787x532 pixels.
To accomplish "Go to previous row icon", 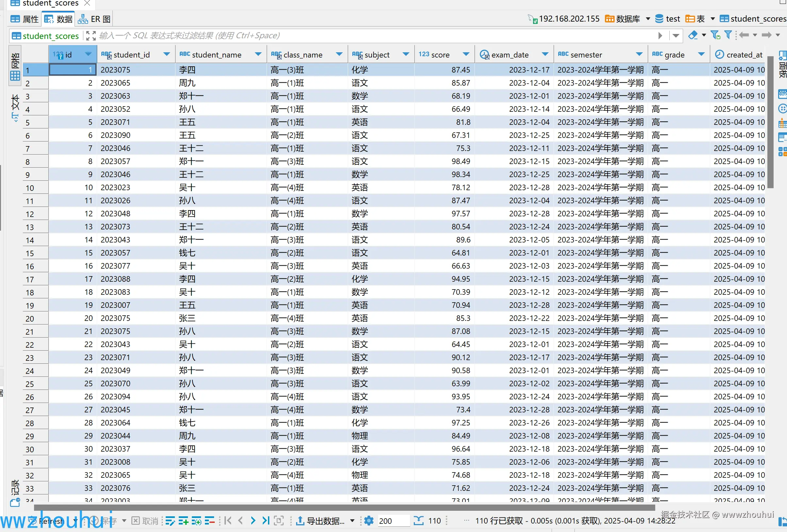I will pos(241,521).
